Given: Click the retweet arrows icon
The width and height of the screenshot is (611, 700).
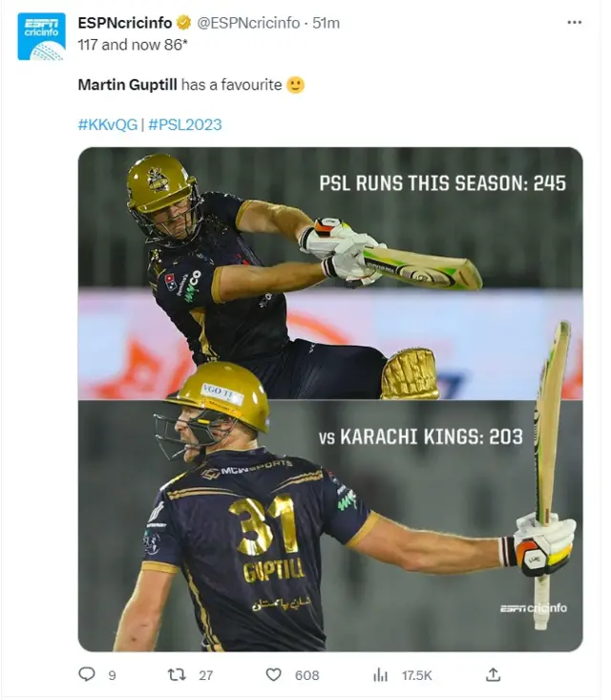Looking at the screenshot, I should (x=177, y=674).
